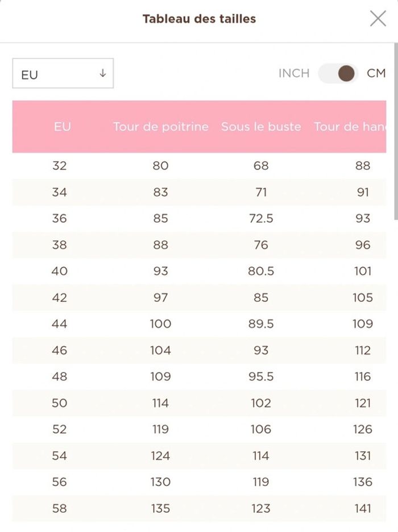398x532 pixels.
Task: Click the Tour de hanches column header
Action: click(x=350, y=127)
